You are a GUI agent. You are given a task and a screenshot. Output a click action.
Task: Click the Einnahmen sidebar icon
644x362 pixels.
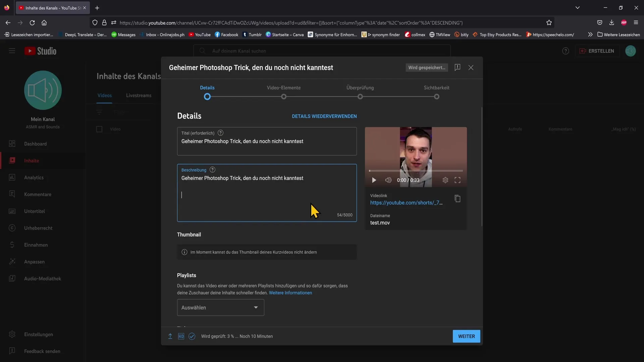point(12,245)
